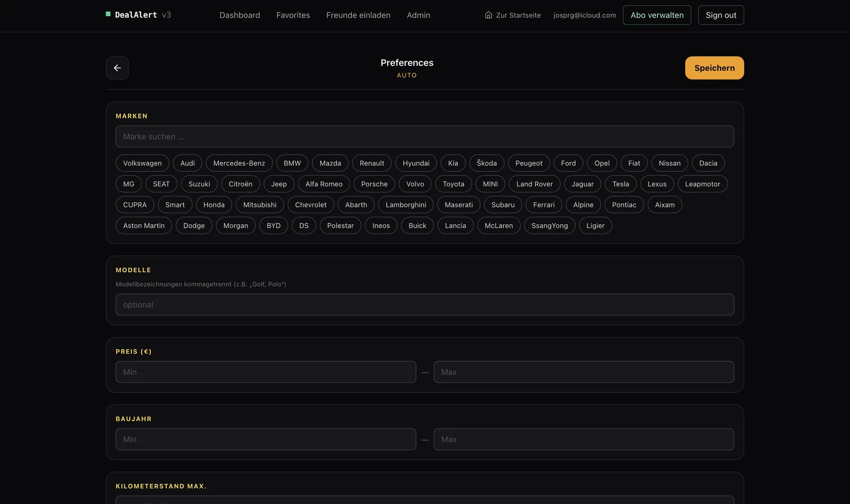The image size is (850, 504).
Task: Toggle the Lamborghini brand chip
Action: point(406,205)
